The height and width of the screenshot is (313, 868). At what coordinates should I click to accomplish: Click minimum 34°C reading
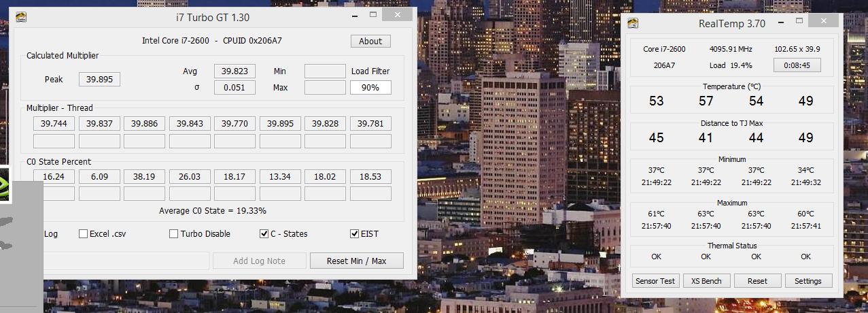pyautogui.click(x=805, y=170)
